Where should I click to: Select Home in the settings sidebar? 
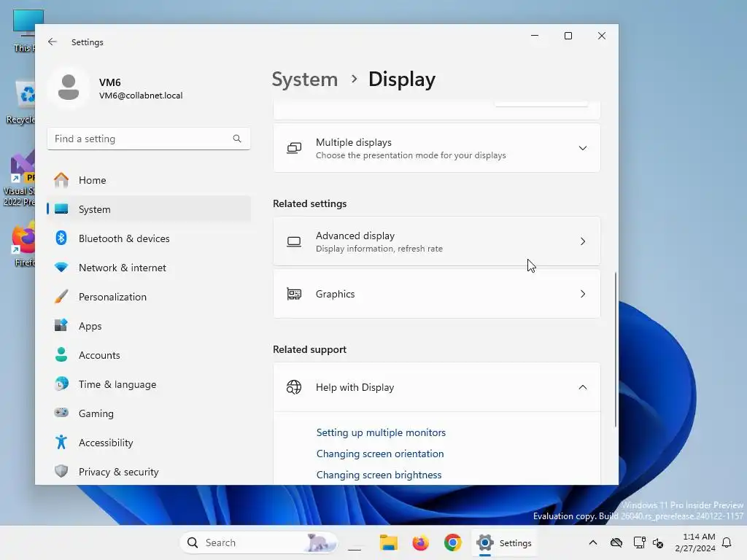(x=149, y=180)
